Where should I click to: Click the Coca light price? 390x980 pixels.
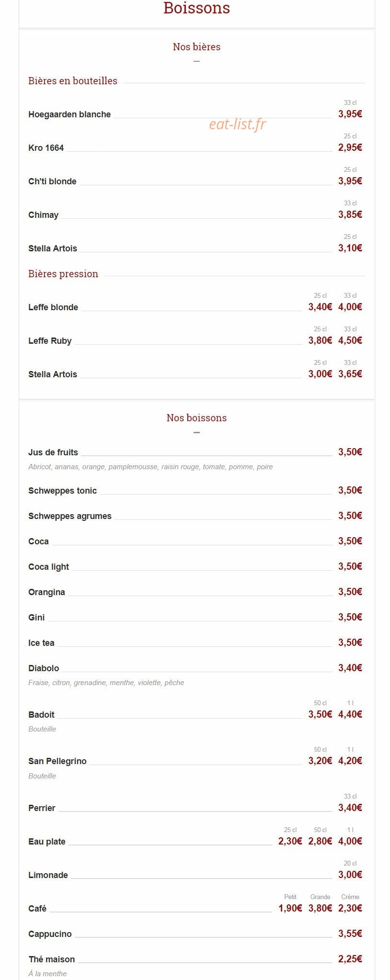350,566
